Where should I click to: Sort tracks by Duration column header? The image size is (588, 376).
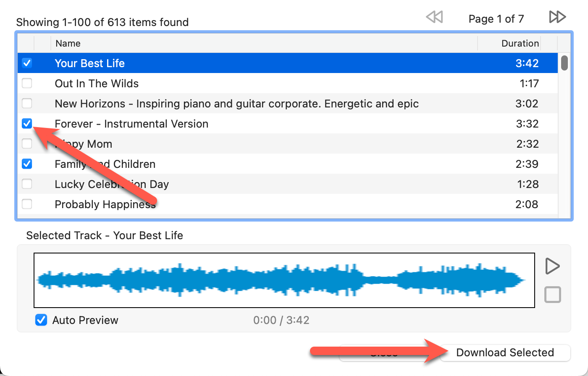[x=520, y=43]
